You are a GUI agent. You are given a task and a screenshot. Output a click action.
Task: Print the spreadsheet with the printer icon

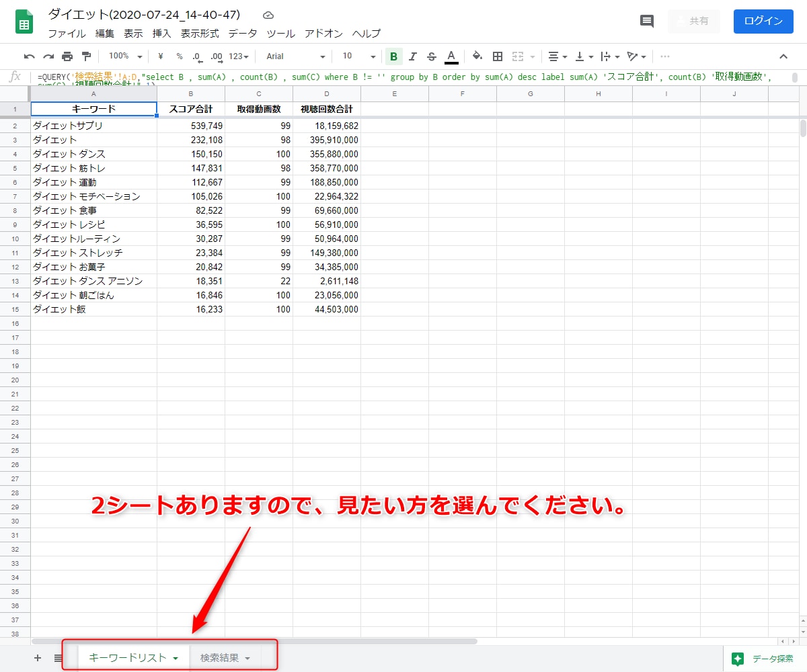[x=67, y=56]
